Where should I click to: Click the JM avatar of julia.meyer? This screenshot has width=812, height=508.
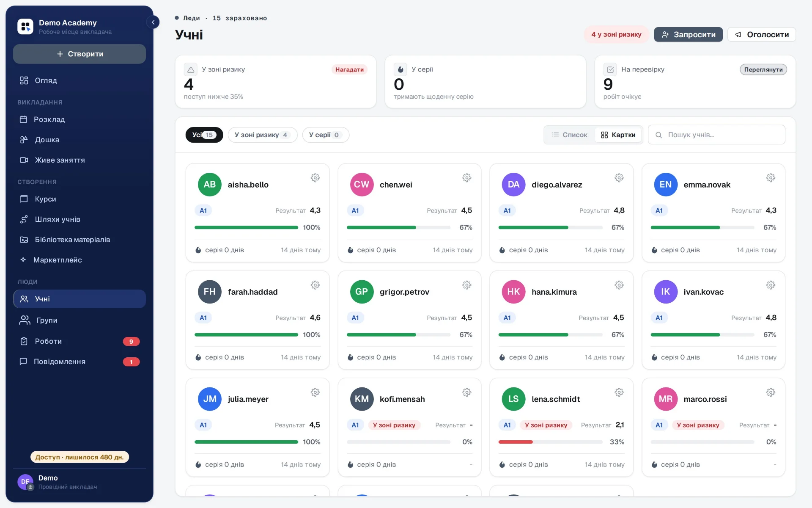click(x=210, y=399)
